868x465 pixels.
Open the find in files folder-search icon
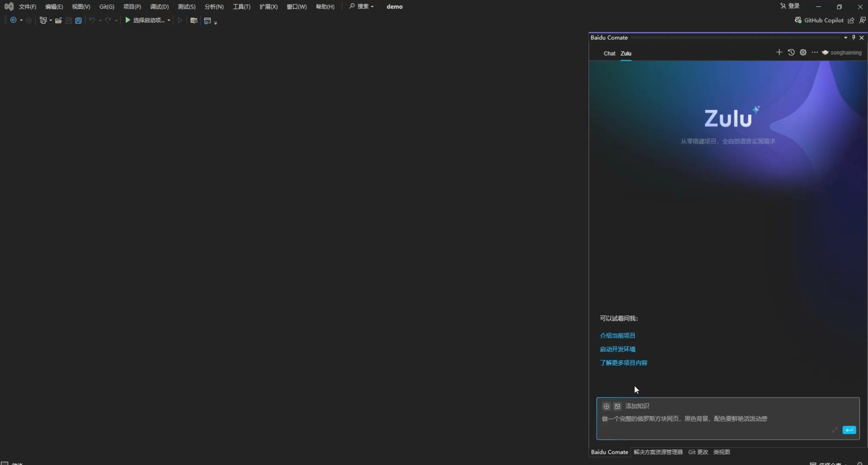pos(194,20)
